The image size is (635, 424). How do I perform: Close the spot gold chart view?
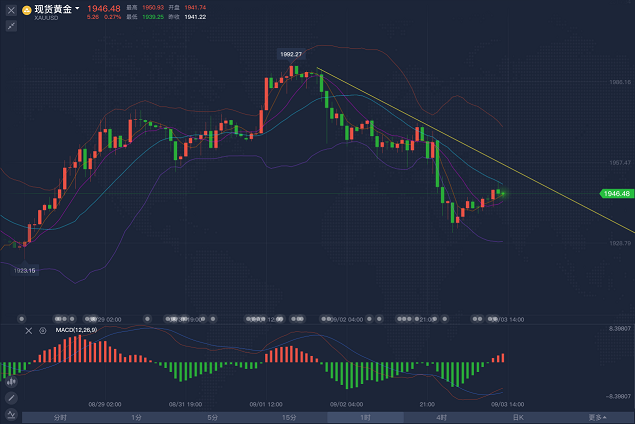click(x=11, y=10)
